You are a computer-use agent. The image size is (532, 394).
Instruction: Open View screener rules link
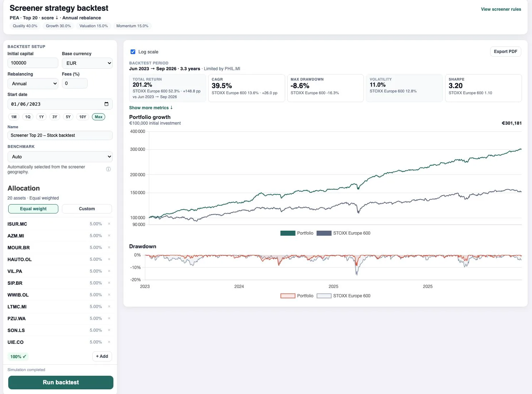(x=501, y=9)
